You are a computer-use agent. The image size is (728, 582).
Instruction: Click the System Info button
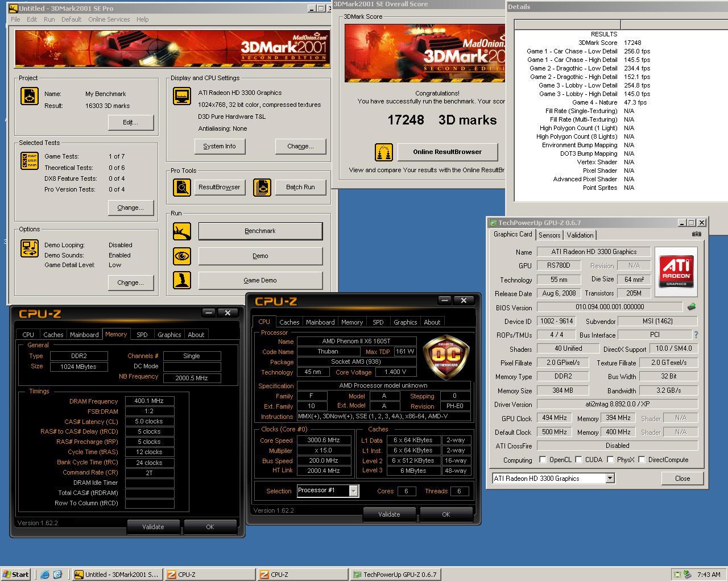[220, 146]
